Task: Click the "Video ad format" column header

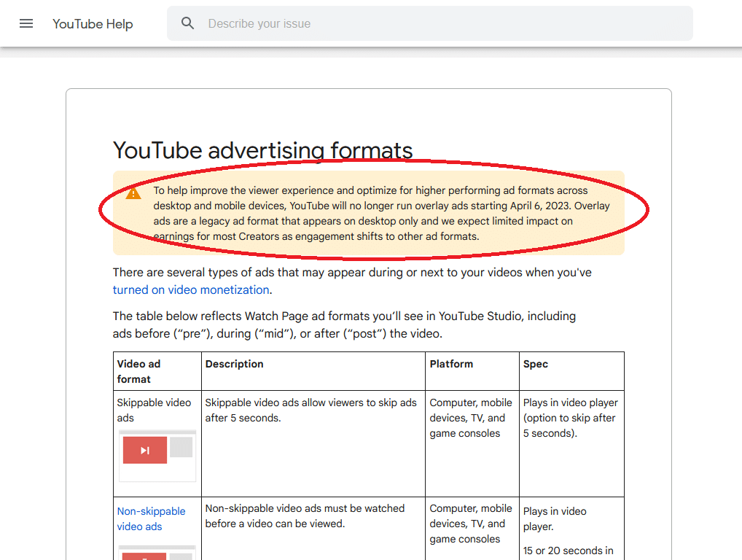Action: [x=138, y=372]
